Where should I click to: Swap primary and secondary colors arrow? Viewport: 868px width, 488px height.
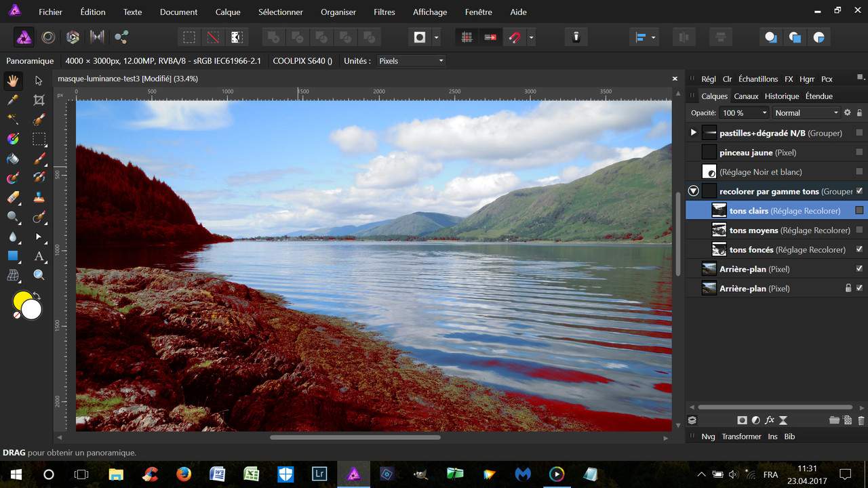pyautogui.click(x=37, y=296)
